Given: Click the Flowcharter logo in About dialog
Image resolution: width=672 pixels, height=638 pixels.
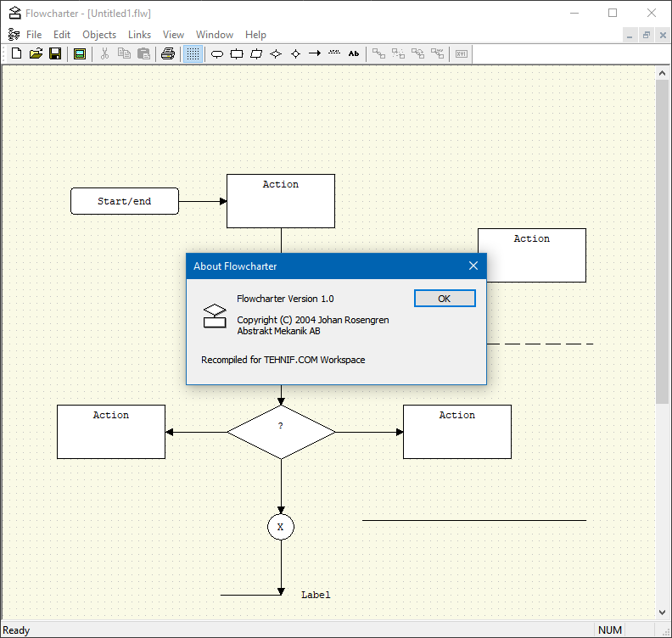Looking at the screenshot, I should click(x=215, y=316).
